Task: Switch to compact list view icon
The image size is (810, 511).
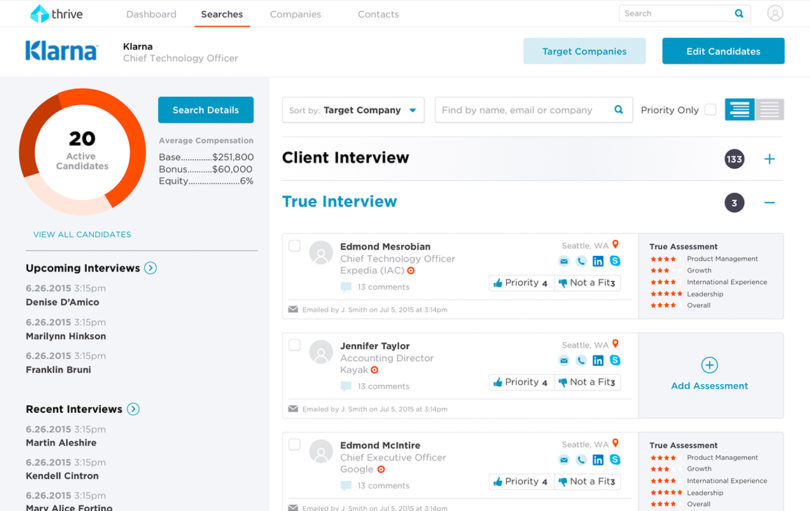Action: pyautogui.click(x=770, y=110)
